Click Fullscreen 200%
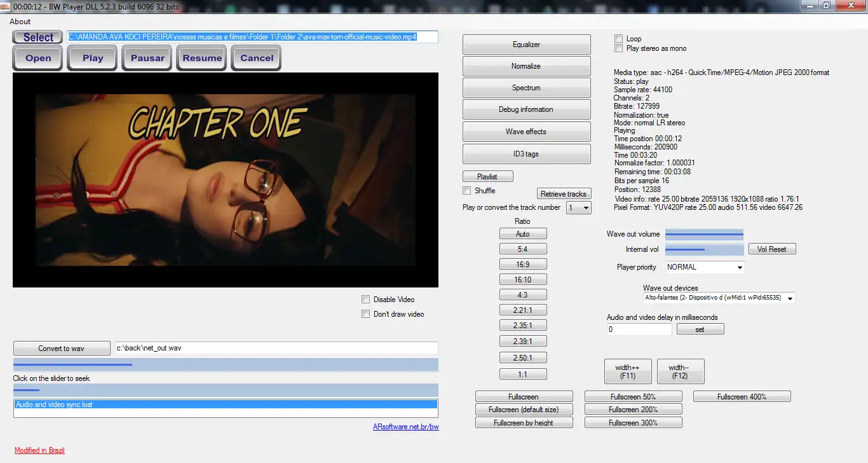Image resolution: width=868 pixels, height=463 pixels. pyautogui.click(x=634, y=410)
